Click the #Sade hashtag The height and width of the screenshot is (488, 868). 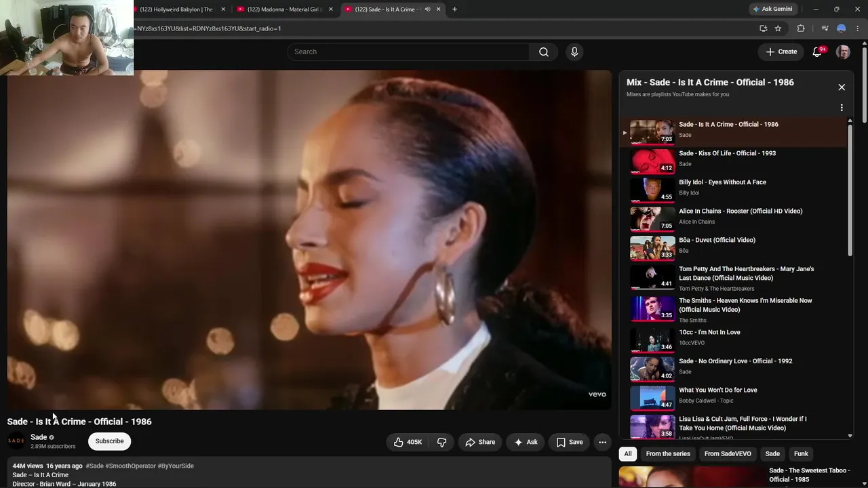tap(95, 466)
